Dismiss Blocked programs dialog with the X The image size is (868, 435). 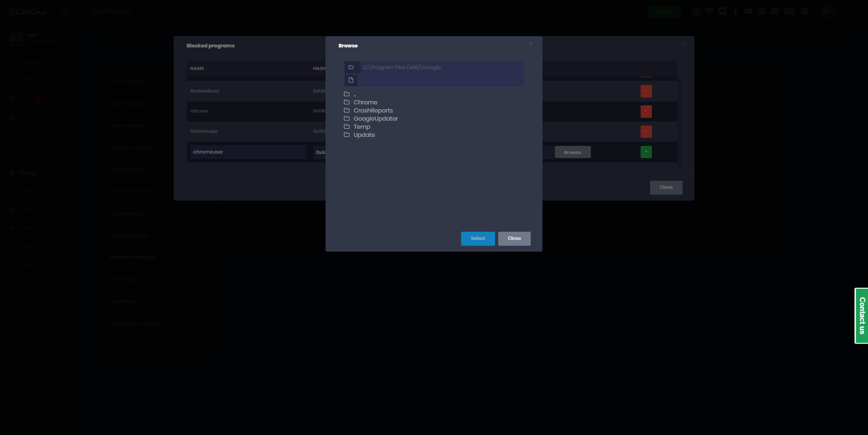pyautogui.click(x=683, y=43)
